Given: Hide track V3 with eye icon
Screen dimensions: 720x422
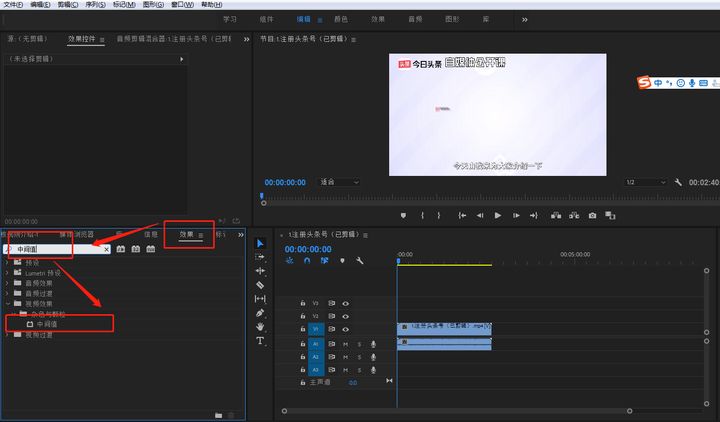Looking at the screenshot, I should 345,304.
